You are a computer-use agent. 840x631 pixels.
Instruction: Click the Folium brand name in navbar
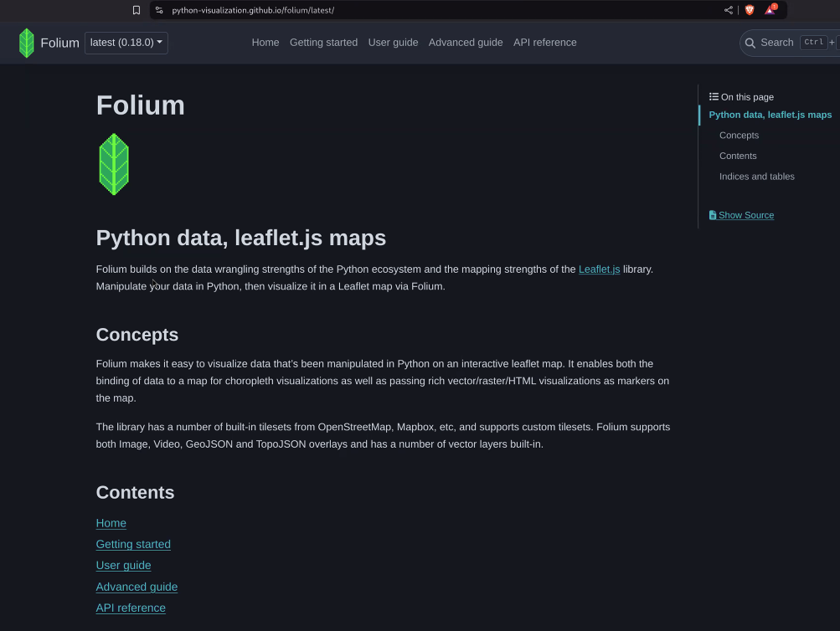(x=60, y=43)
